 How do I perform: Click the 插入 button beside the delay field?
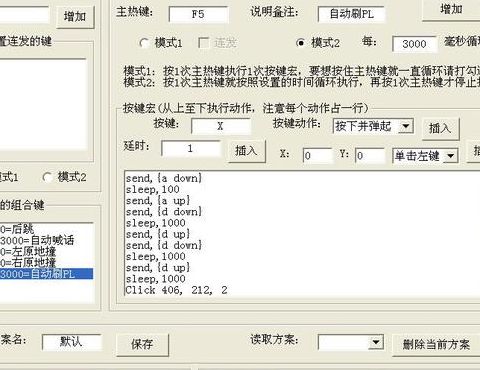coord(247,151)
